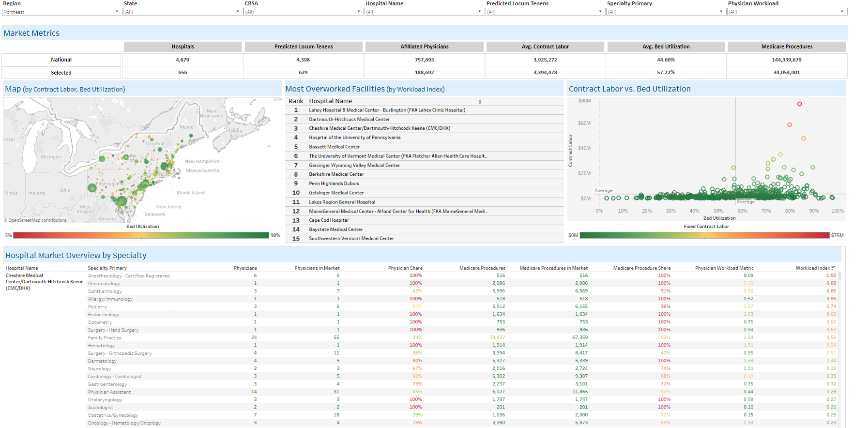The image size is (868, 428).
Task: Select Cheshire Medical Center ranked third
Action: [x=425, y=128]
